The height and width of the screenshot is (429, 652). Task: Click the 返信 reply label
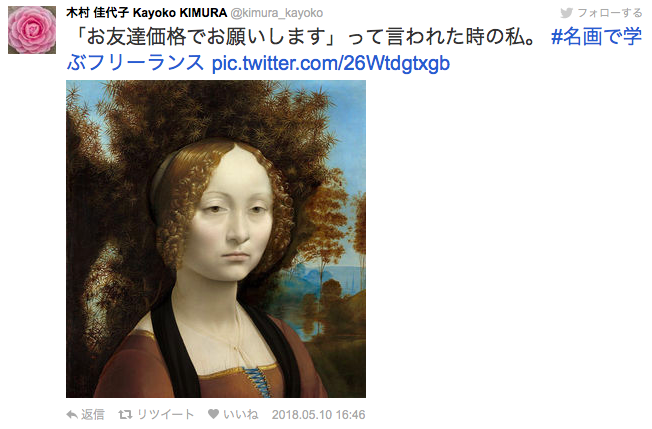point(93,414)
